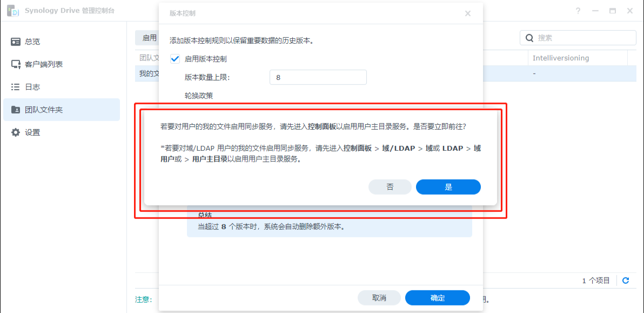Focus the 版本数量上限 input field

[x=318, y=77]
